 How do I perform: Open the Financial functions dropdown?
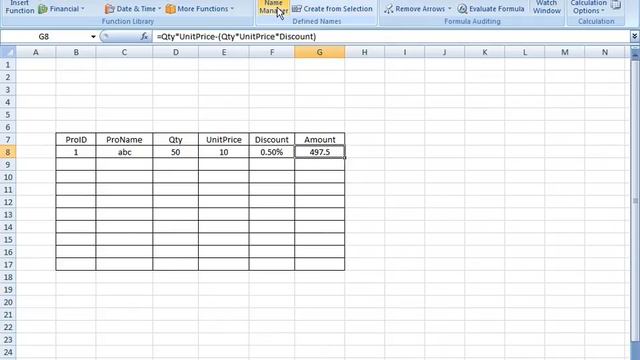tap(61, 9)
